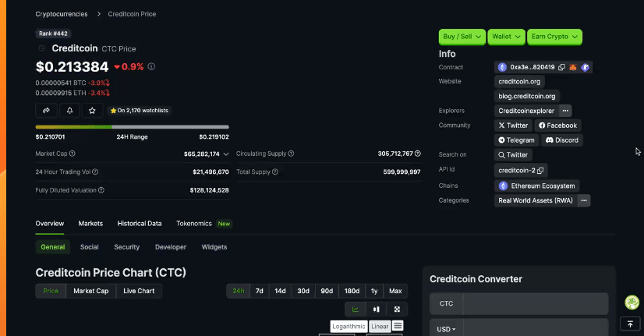Image resolution: width=644 pixels, height=336 pixels.
Task: Click the CTC amount input field
Action: pos(536,303)
